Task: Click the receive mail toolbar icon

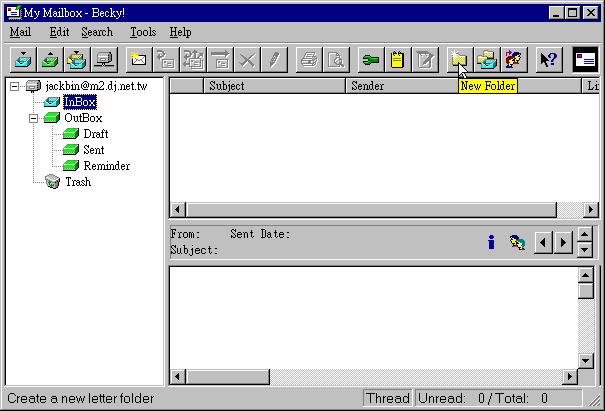Action: click(x=23, y=60)
